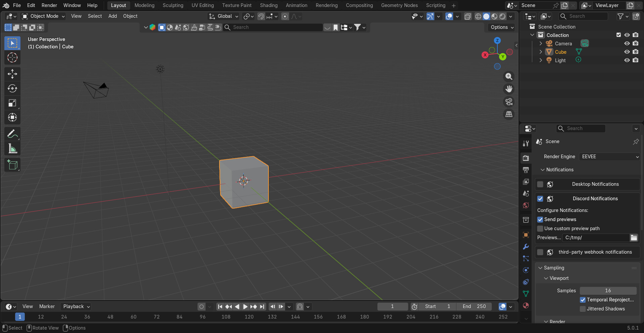The image size is (644, 333).
Task: Open the Output properties tab
Action: [526, 170]
